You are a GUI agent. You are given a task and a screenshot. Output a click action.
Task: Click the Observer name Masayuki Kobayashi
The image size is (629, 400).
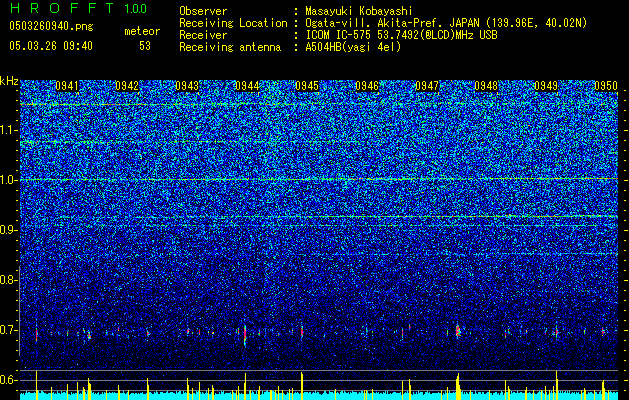(359, 11)
